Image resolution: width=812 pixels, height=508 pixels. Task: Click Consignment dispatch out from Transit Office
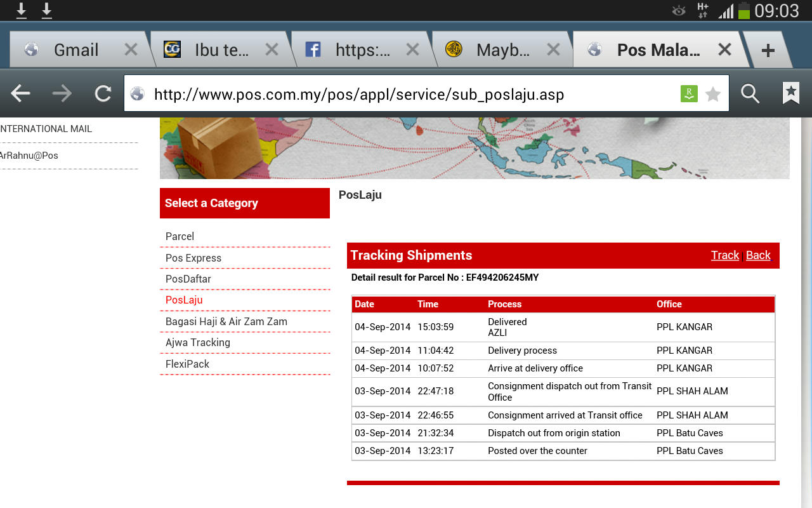pos(570,392)
